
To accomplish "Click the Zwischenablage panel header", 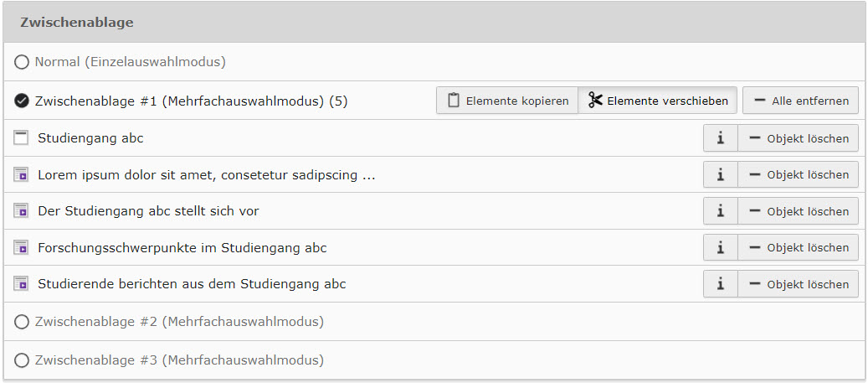I will (434, 23).
